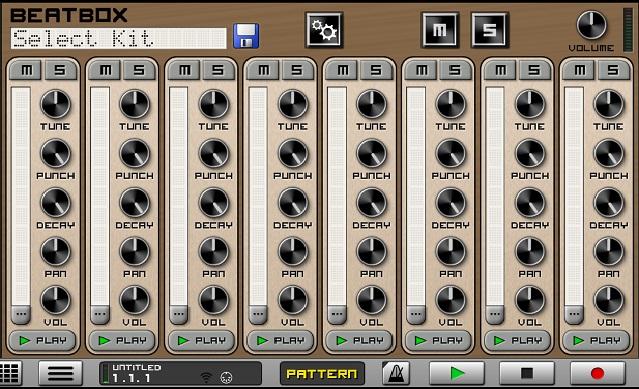
Task: Click the Play button on channel two
Action: click(x=122, y=341)
